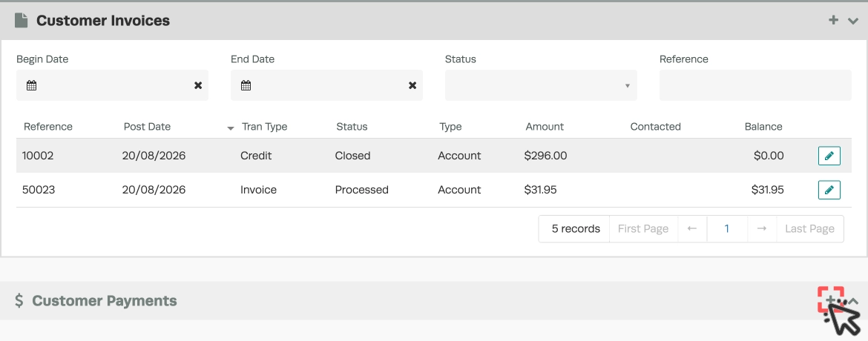Sort by Type column header
This screenshot has width=868, height=341.
[x=450, y=126]
